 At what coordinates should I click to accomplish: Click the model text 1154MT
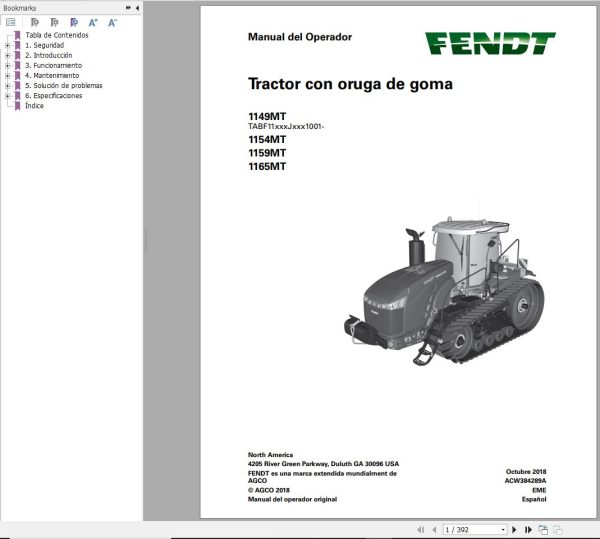pyautogui.click(x=267, y=140)
